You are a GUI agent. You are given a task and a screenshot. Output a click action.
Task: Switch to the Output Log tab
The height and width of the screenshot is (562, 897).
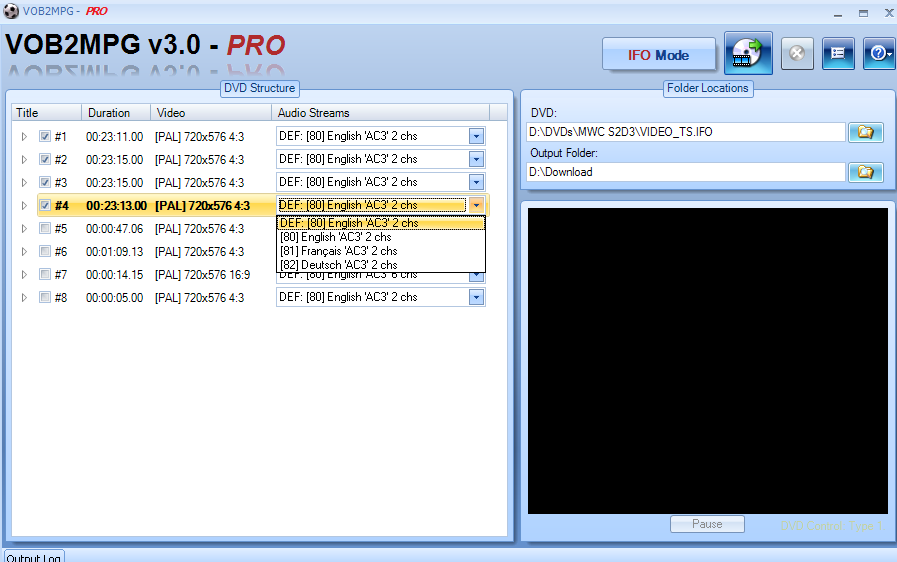click(x=34, y=557)
